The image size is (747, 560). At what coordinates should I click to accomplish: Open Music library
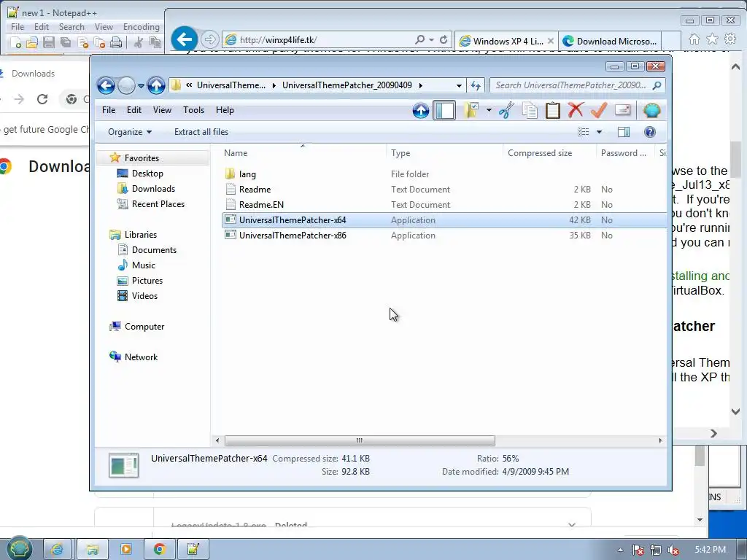(x=144, y=265)
